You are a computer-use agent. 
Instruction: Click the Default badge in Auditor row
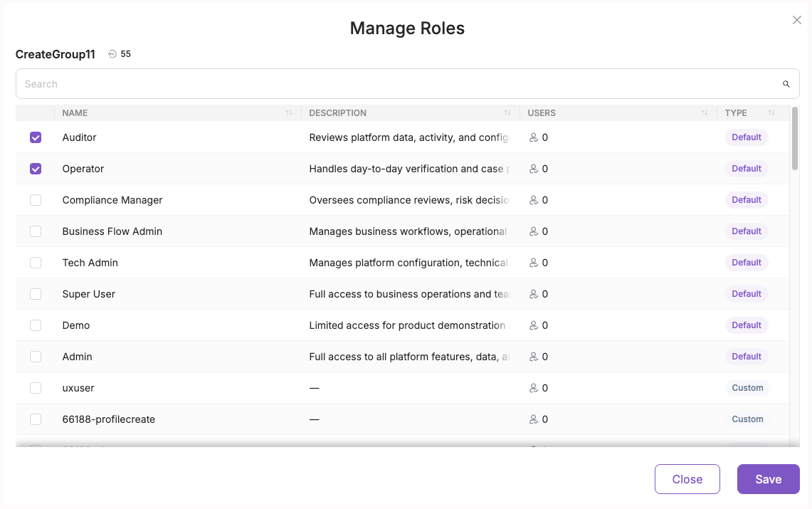click(x=747, y=137)
